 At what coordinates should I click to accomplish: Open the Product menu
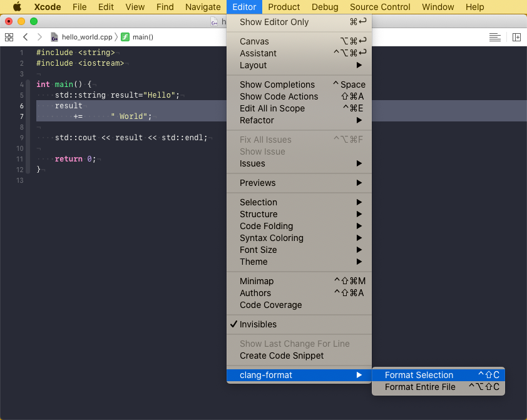point(284,7)
